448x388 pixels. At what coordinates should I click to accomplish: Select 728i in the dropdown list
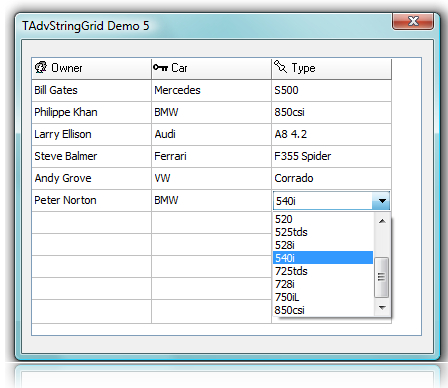[323, 284]
